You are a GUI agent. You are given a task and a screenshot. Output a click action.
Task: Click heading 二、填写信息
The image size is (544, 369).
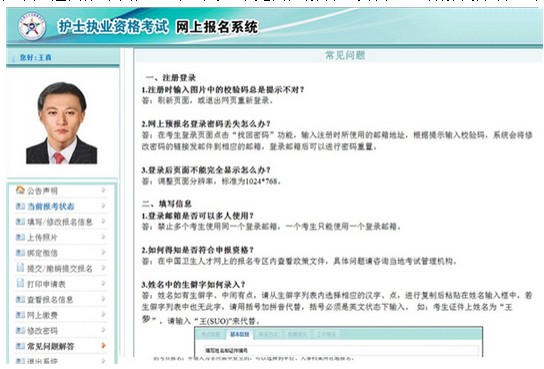(x=167, y=204)
